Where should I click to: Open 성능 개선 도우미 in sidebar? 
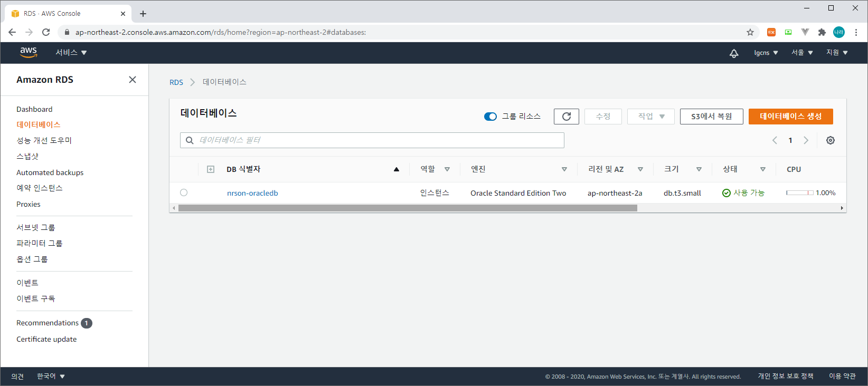pos(44,141)
